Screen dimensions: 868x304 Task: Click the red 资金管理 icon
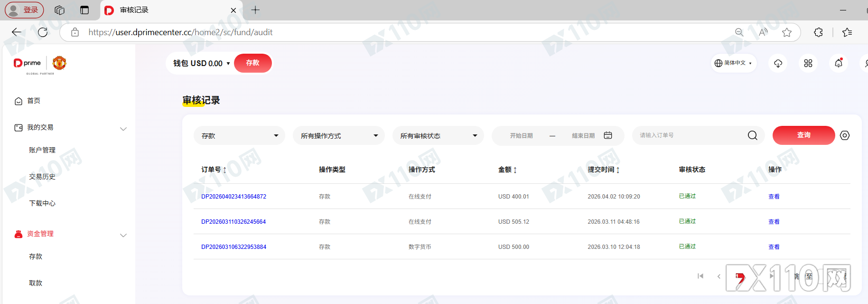(19, 234)
